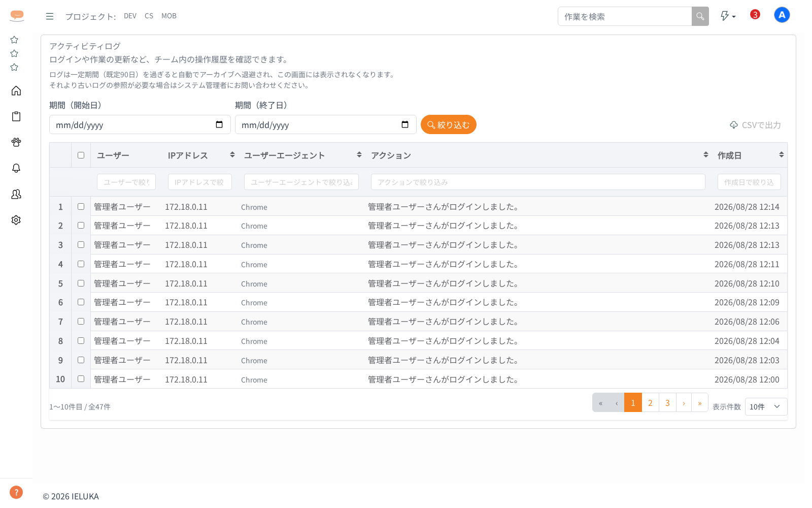Open the user avatar A menu

click(x=782, y=15)
